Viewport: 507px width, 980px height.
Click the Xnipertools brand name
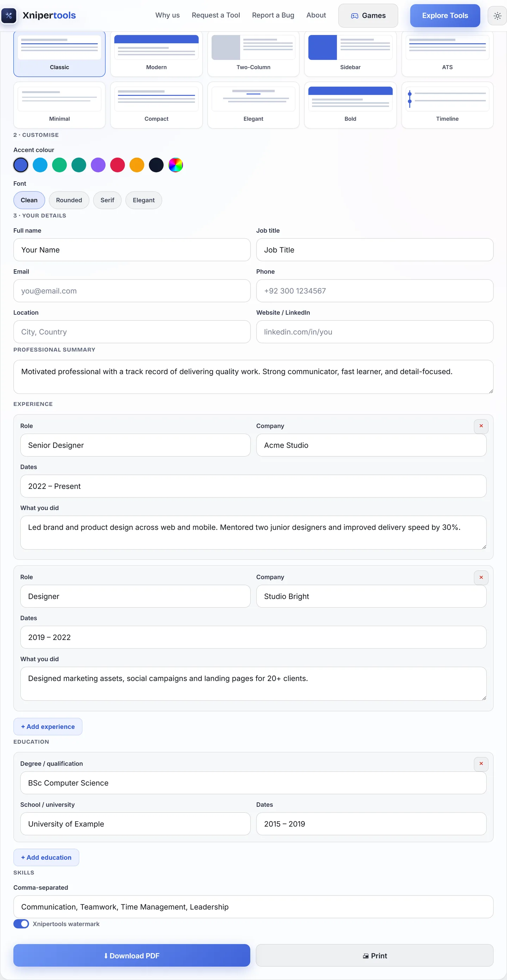click(49, 15)
